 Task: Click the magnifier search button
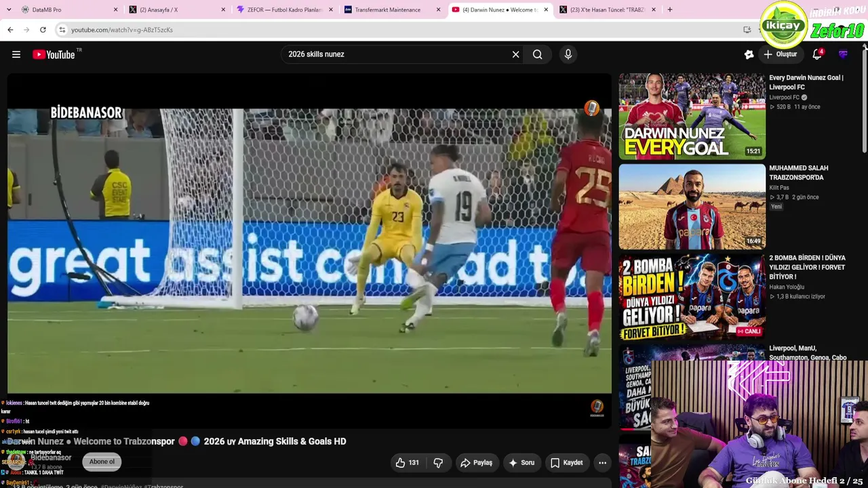point(537,54)
